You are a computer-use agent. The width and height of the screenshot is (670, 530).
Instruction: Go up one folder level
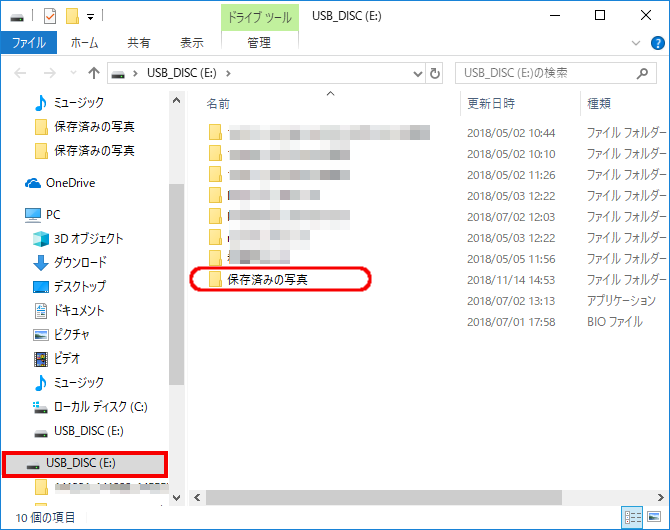point(94,73)
